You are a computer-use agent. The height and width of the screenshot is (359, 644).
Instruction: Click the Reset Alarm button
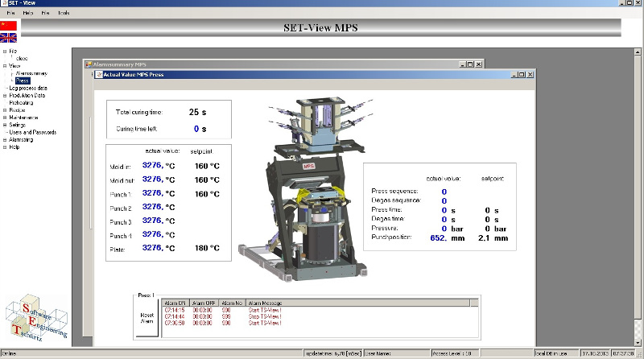click(147, 318)
